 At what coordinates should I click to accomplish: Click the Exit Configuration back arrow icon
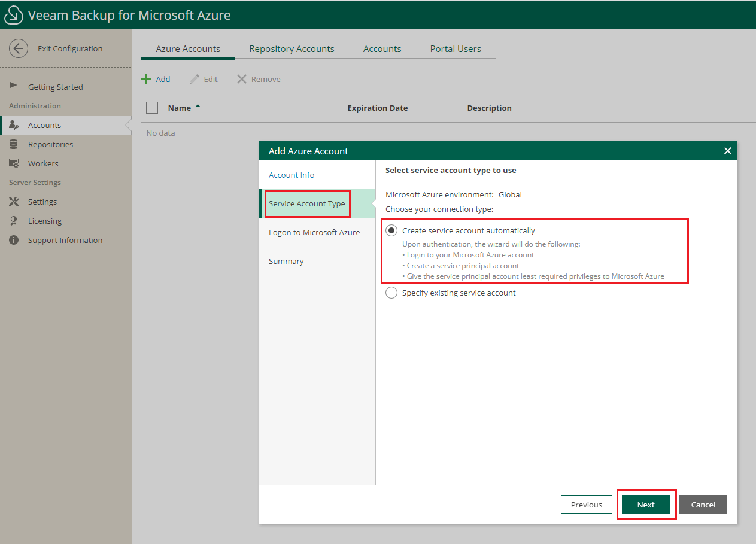19,48
